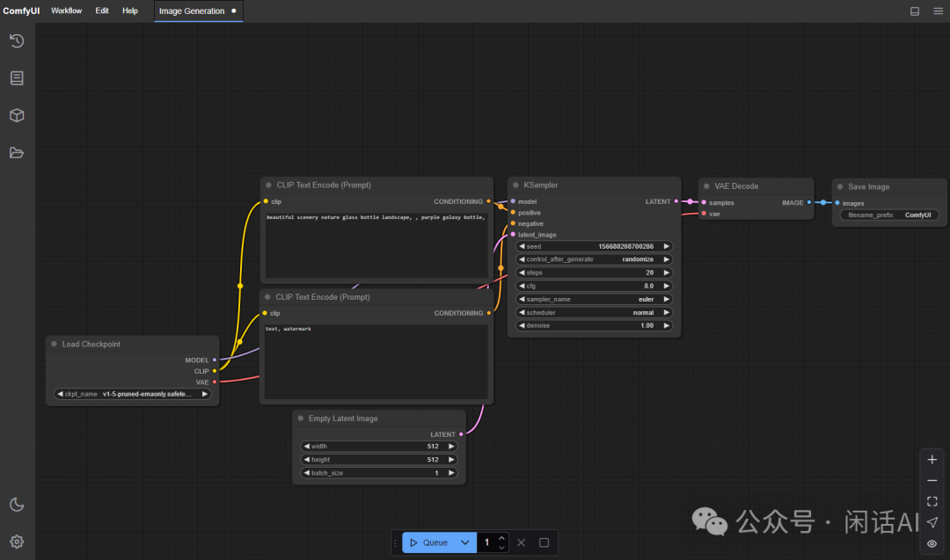This screenshot has height=560, width=950.
Task: Fit view to canvas icon
Action: click(932, 501)
